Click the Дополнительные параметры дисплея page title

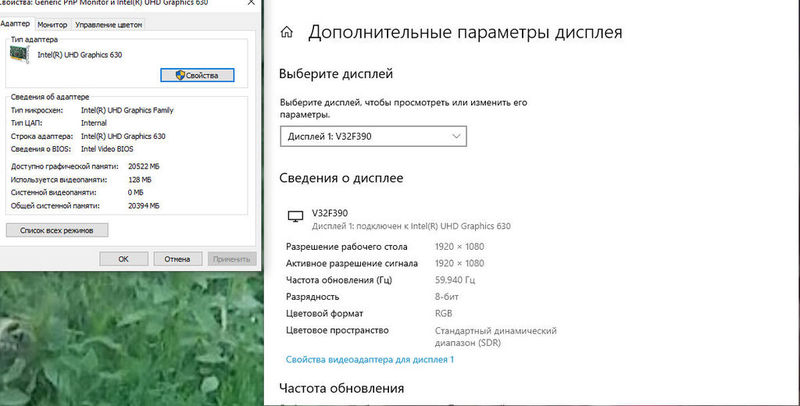[x=465, y=32]
